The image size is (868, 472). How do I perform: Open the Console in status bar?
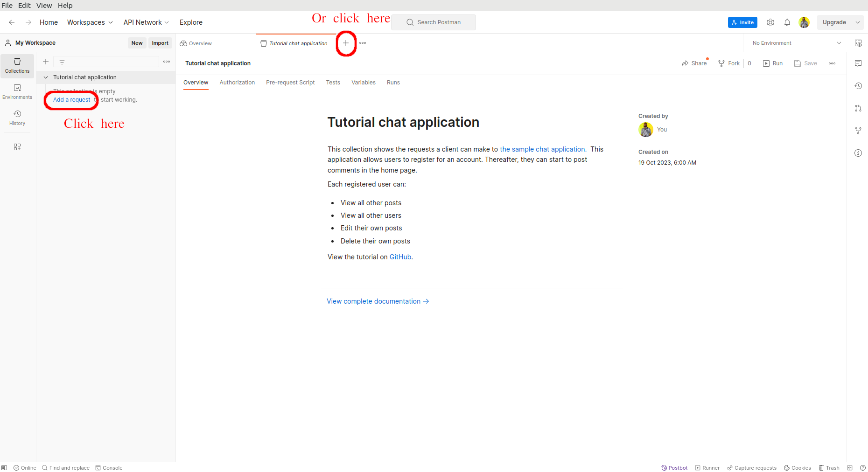tap(109, 468)
